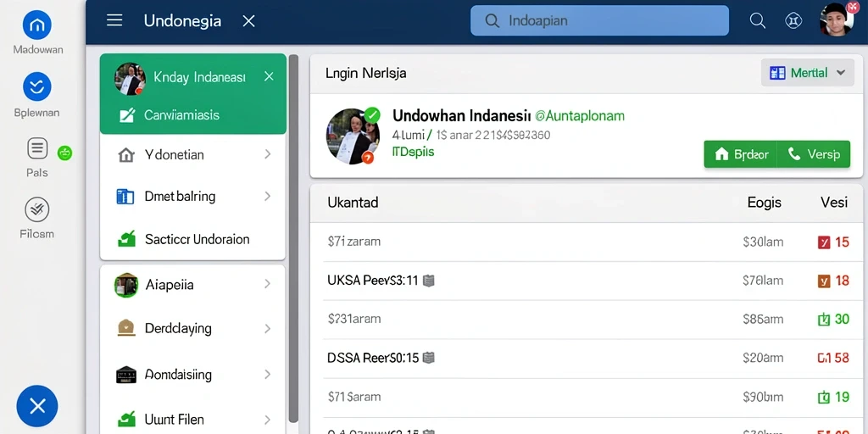The image size is (868, 434).
Task: Click the $30lam value
Action: 763,242
